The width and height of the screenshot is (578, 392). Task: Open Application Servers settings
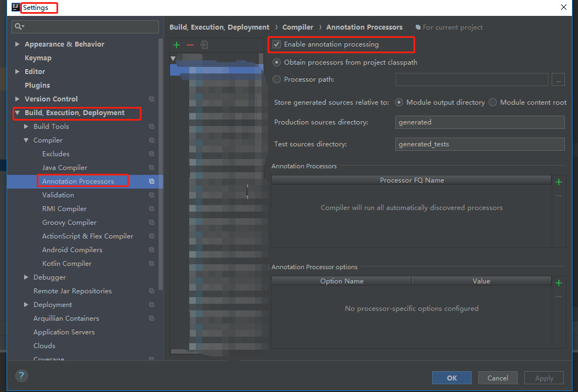tap(64, 332)
